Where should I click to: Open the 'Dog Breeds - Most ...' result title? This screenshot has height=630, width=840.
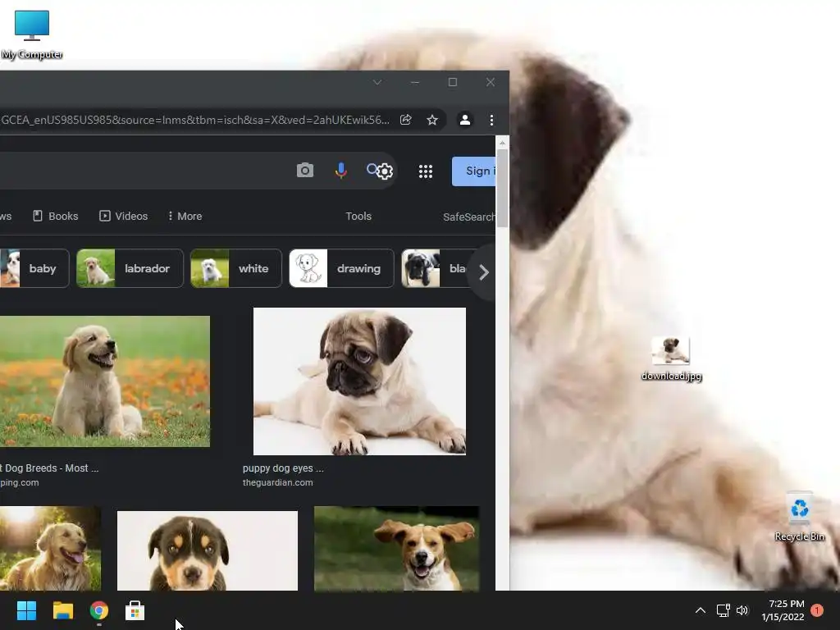click(x=51, y=468)
